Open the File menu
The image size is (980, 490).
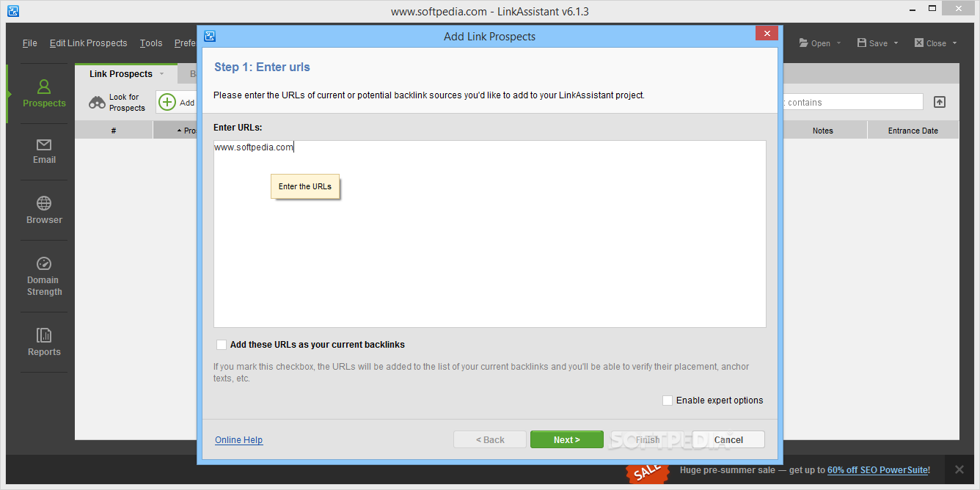(x=29, y=43)
